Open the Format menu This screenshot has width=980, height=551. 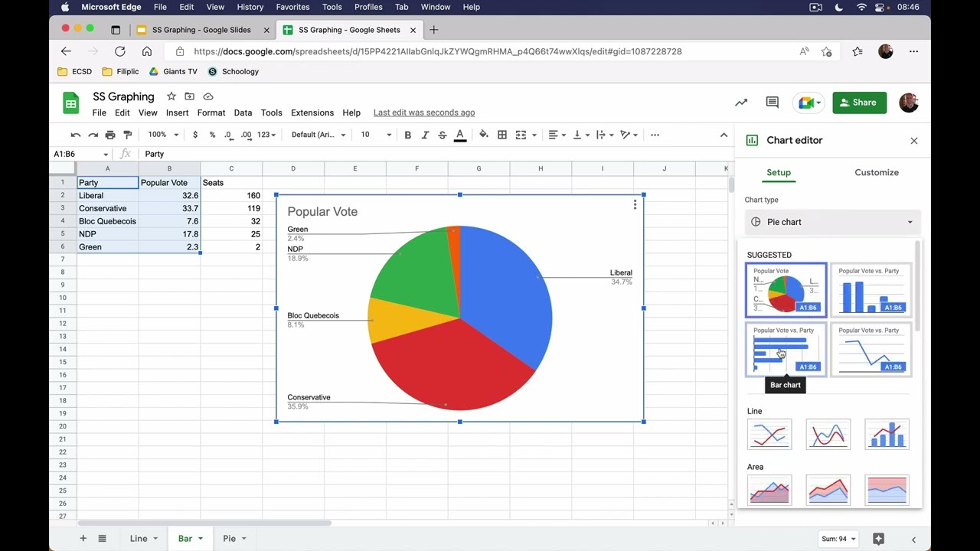pos(211,112)
